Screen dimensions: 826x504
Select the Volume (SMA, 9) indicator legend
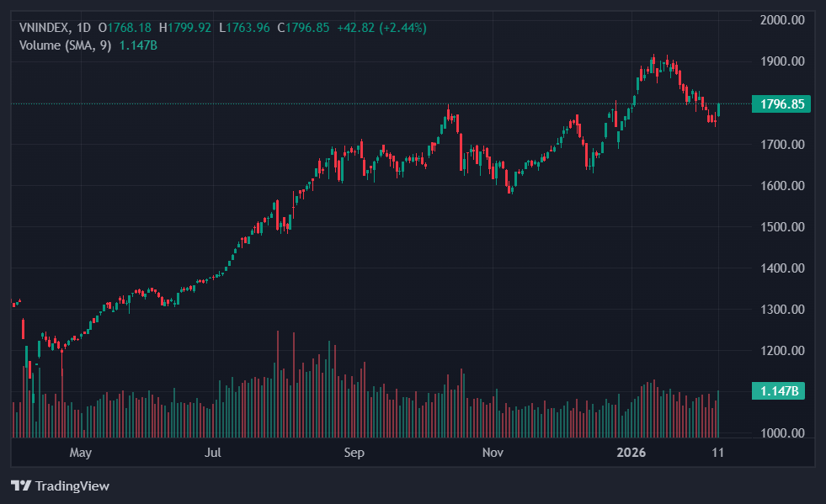[x=65, y=45]
